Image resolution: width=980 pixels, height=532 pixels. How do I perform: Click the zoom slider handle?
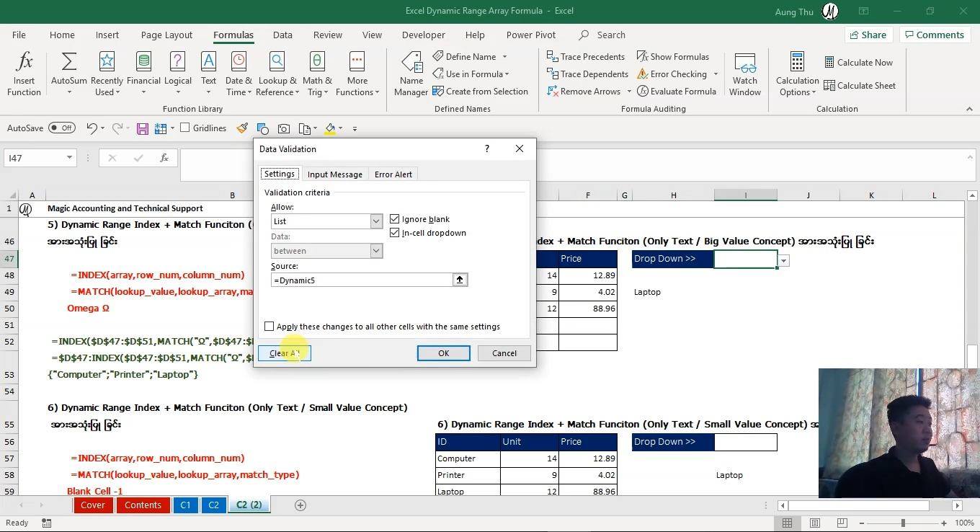coord(903,523)
